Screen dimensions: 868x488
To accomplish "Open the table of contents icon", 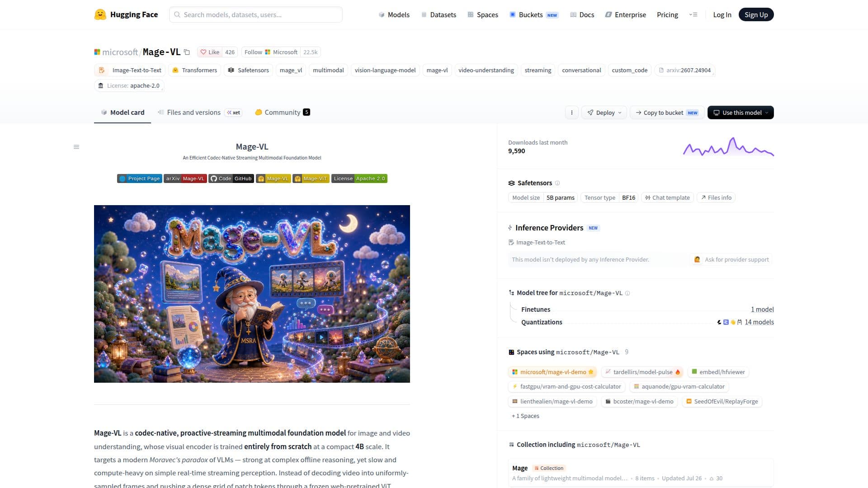I will click(x=76, y=147).
